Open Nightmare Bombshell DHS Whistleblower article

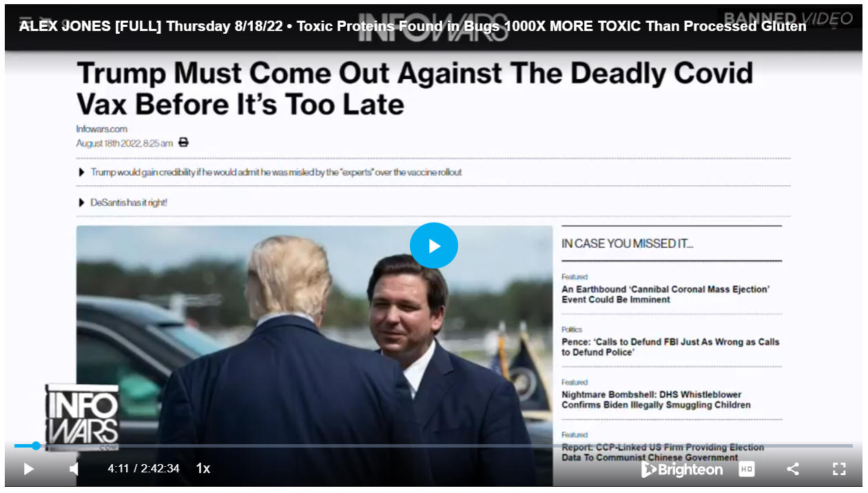pyautogui.click(x=656, y=400)
